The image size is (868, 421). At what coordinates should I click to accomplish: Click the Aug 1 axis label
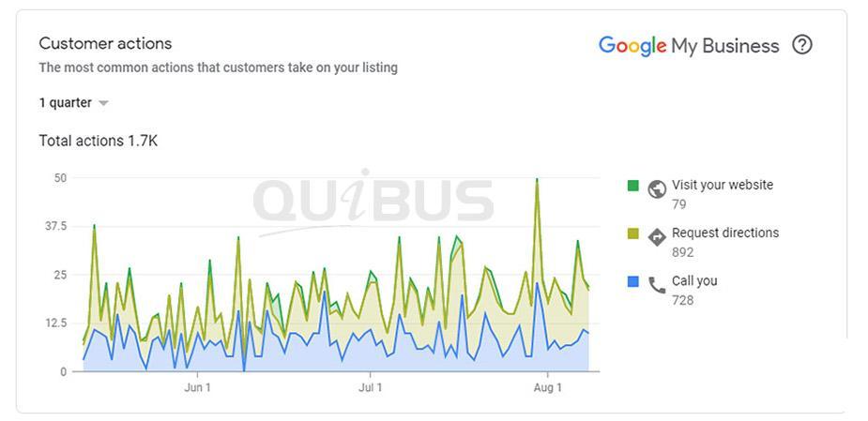pyautogui.click(x=547, y=387)
